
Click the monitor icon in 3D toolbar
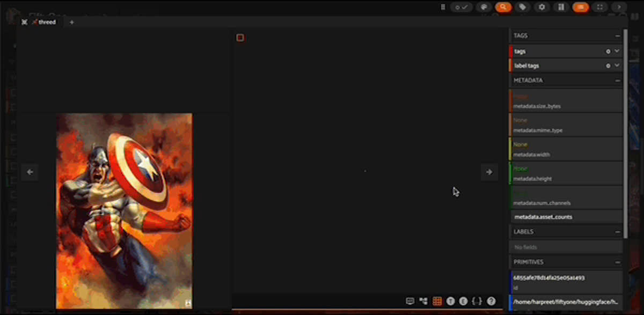coord(410,302)
